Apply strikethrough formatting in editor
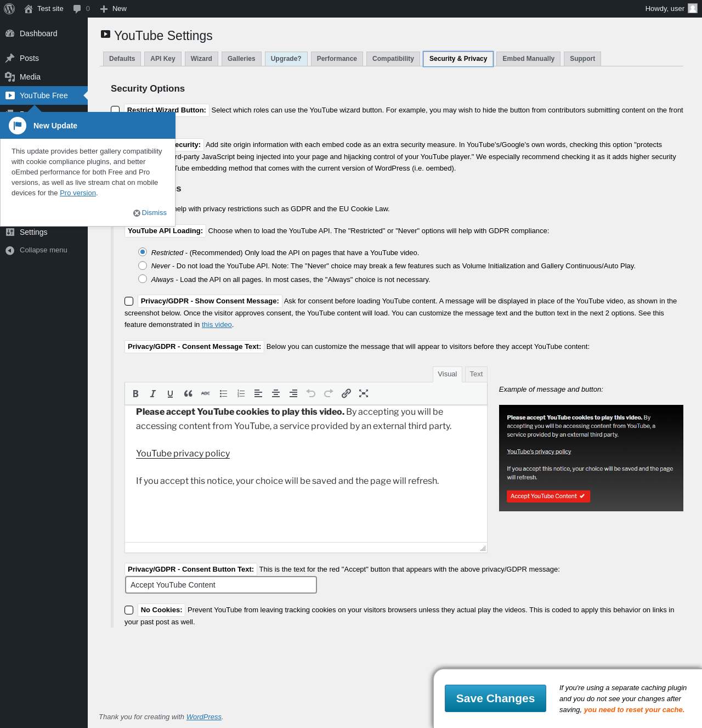Viewport: 702px width, 728px height. (206, 393)
